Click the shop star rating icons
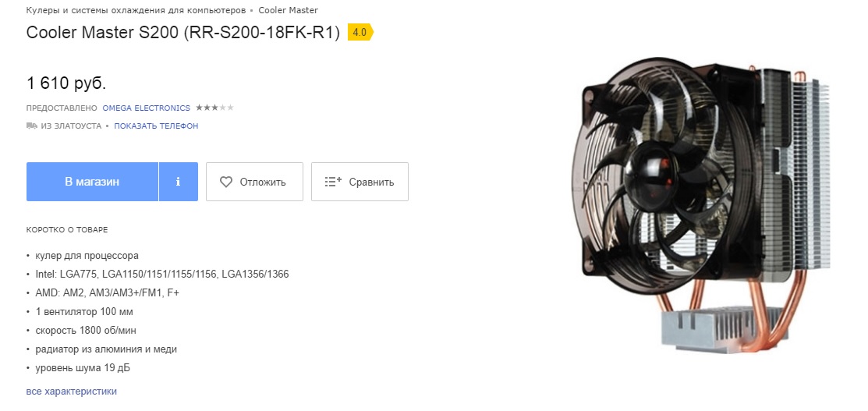This screenshot has width=868, height=411. pos(214,108)
